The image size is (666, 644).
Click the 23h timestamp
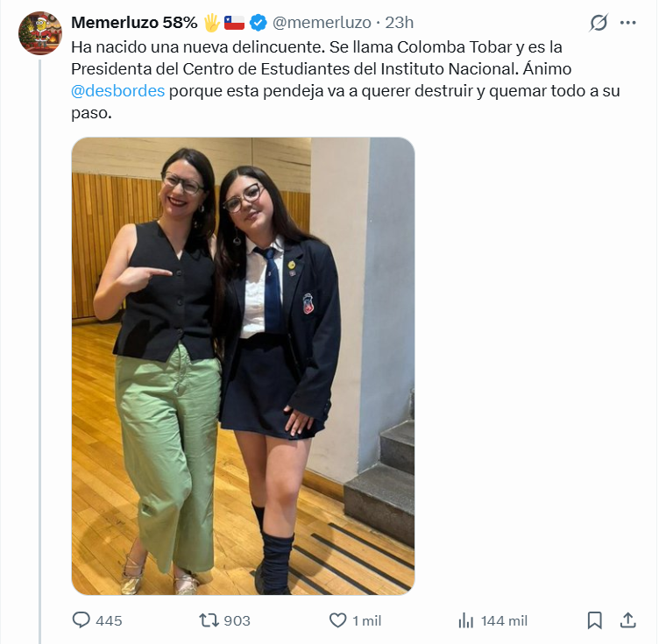tap(399, 22)
